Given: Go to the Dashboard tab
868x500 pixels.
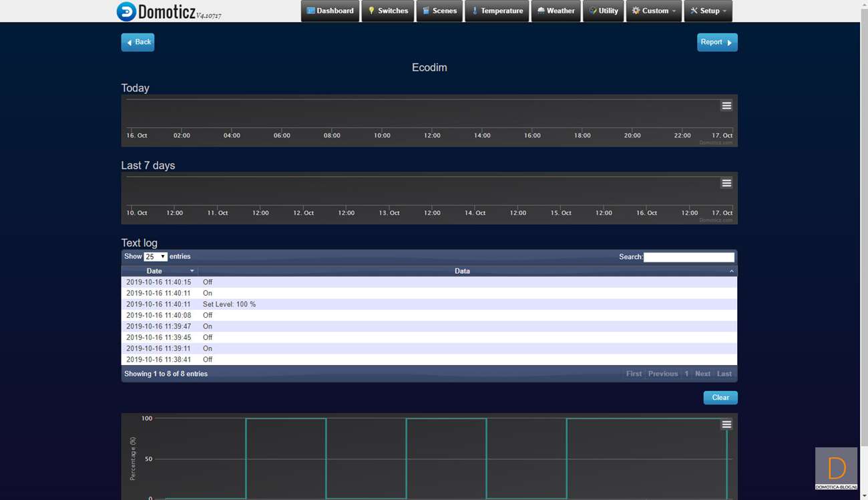Looking at the screenshot, I should tap(331, 11).
